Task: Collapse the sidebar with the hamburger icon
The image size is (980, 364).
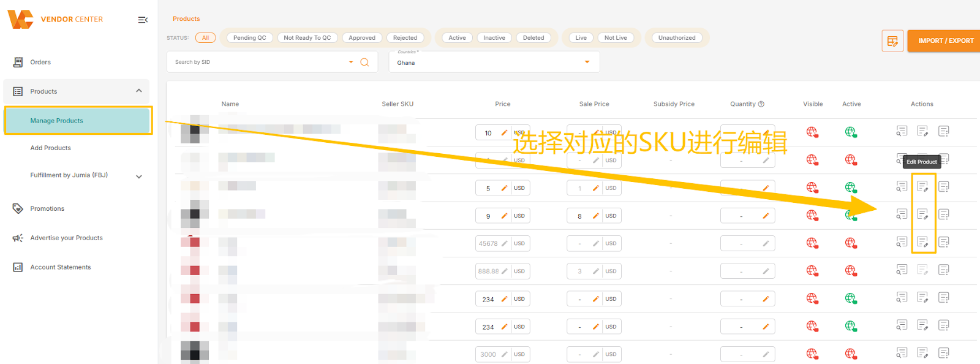Action: 143,20
